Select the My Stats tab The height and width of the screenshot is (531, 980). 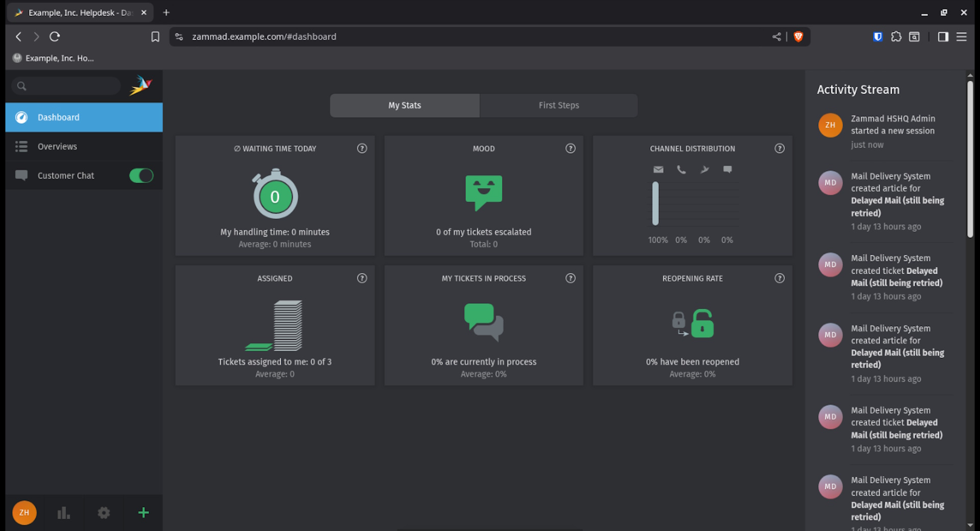[x=404, y=105]
